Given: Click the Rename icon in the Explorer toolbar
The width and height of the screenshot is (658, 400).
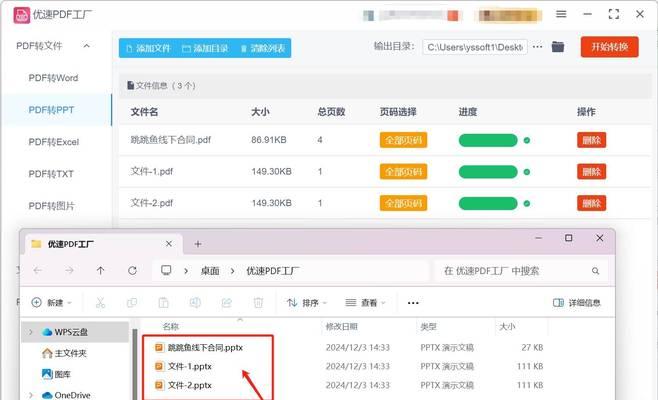Looking at the screenshot, I should pyautogui.click(x=195, y=303).
